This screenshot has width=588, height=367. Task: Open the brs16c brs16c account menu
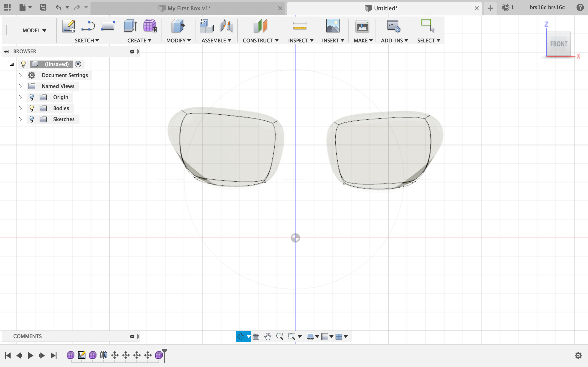[547, 8]
